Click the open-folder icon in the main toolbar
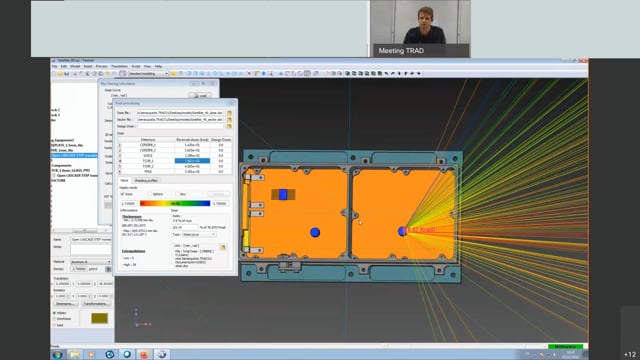 60,73
